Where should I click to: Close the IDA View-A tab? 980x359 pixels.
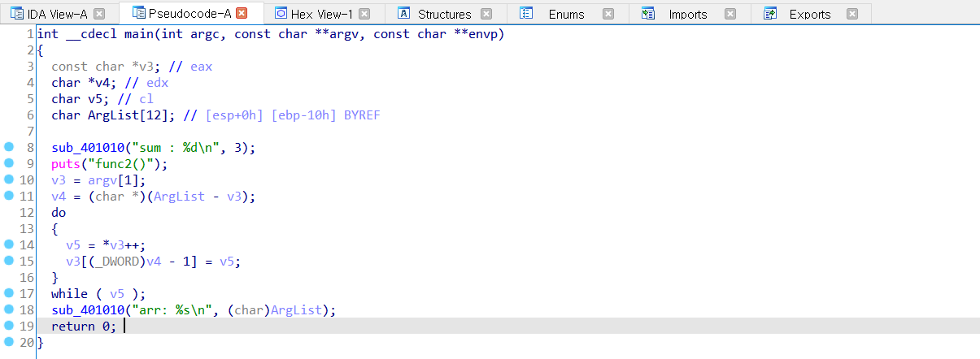tap(99, 14)
